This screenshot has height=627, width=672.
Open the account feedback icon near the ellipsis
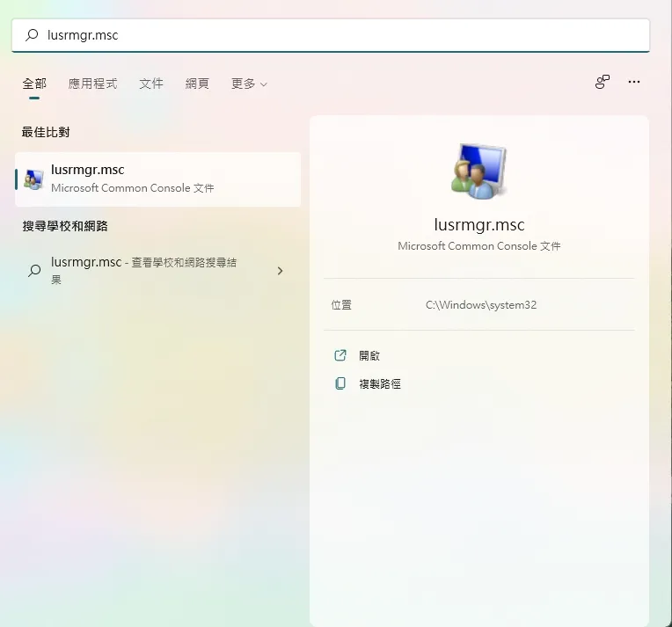point(603,82)
